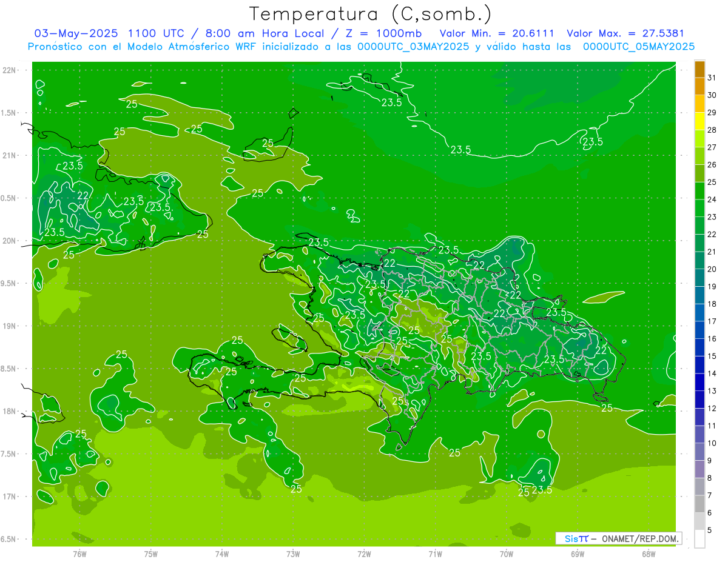Click the 8.5N latitude label
The width and height of the screenshot is (728, 562).
(x=9, y=369)
